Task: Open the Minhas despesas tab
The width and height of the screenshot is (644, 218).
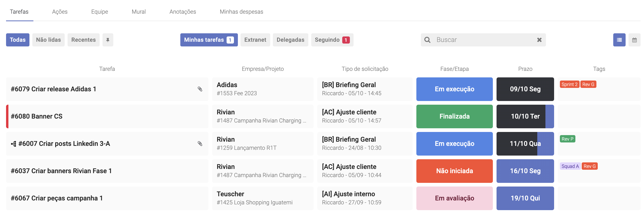Action: (241, 12)
